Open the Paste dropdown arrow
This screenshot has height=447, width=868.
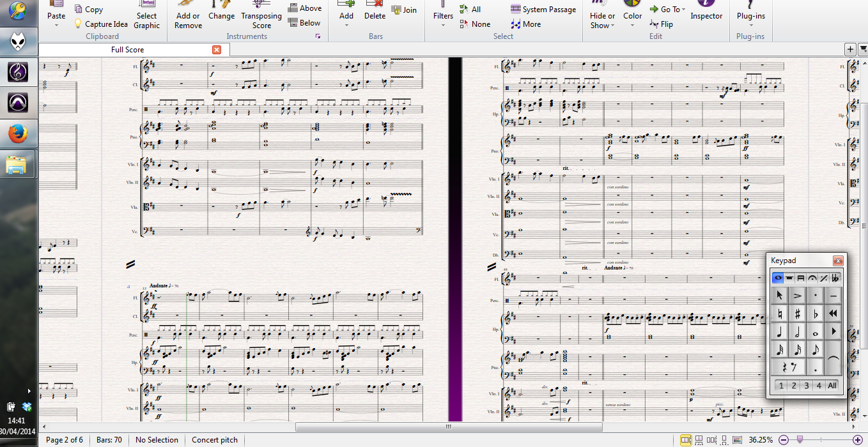click(56, 26)
